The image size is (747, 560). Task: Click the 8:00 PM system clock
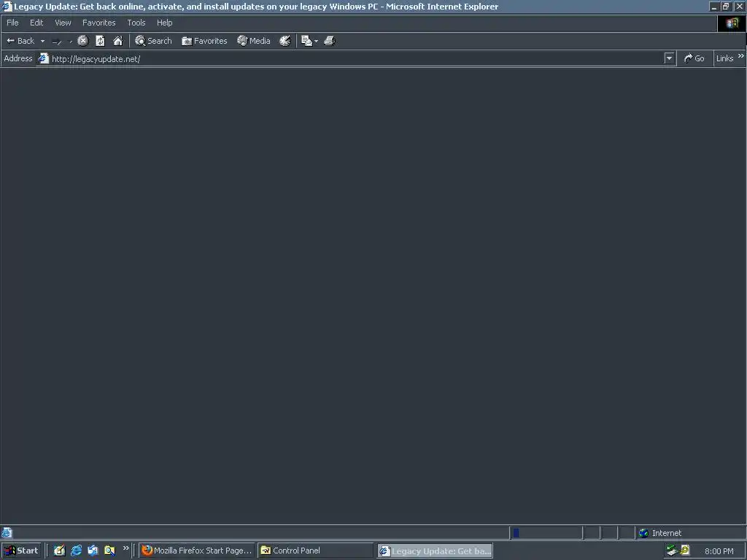click(719, 551)
